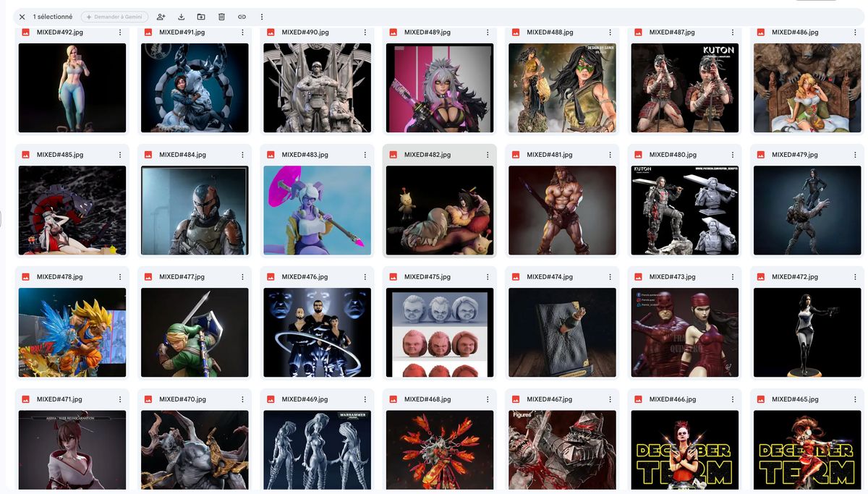This screenshot has height=494, width=868.
Task: Click the image type icon beside MIXED#487.jpg
Action: pos(639,33)
